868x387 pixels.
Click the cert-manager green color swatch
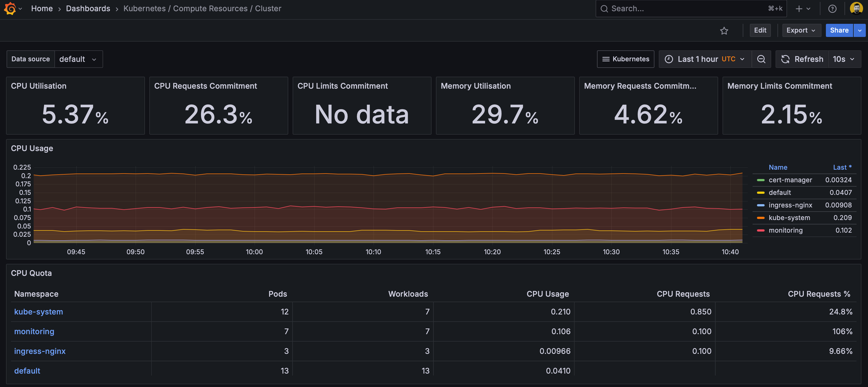pyautogui.click(x=760, y=180)
